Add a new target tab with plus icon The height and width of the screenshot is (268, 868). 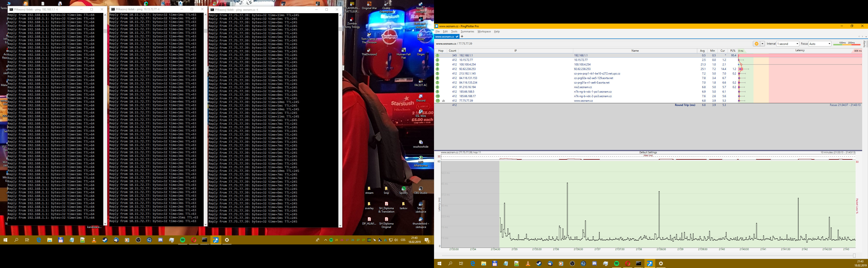point(462,36)
